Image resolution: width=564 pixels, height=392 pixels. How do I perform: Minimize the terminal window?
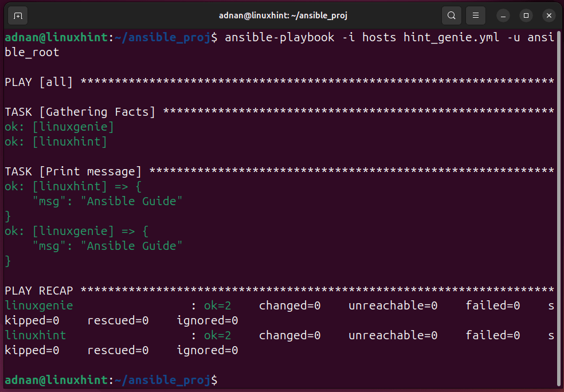click(x=503, y=16)
